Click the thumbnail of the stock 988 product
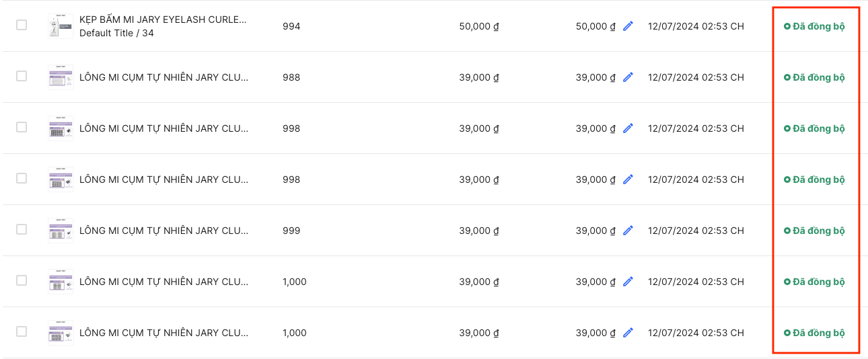Image resolution: width=868 pixels, height=359 pixels. click(61, 77)
